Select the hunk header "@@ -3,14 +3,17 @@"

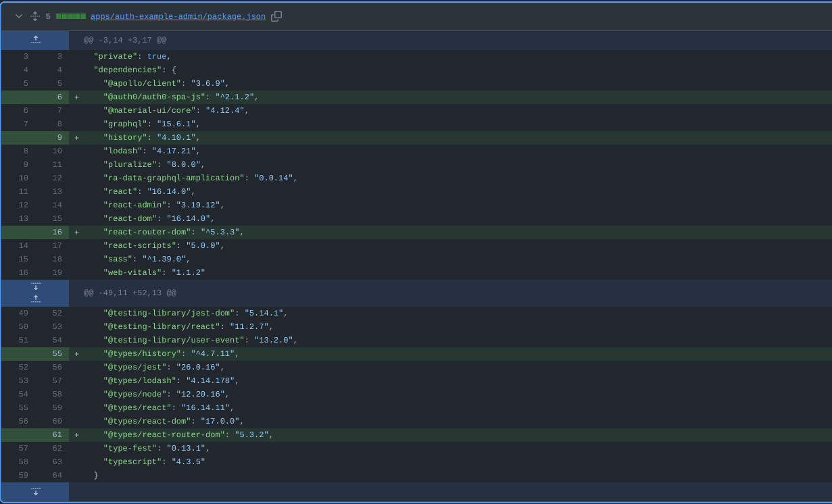[x=125, y=41]
